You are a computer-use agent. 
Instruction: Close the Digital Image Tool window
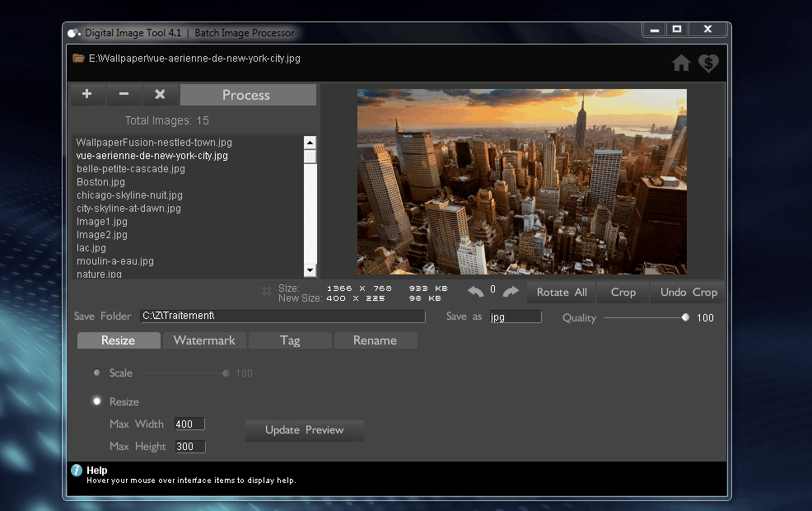coord(707,30)
